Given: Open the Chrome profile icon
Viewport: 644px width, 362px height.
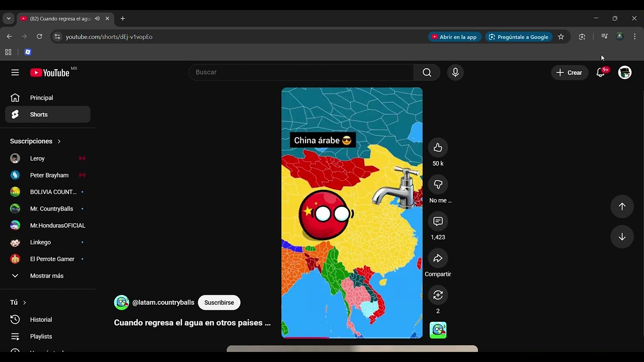Looking at the screenshot, I should [620, 37].
